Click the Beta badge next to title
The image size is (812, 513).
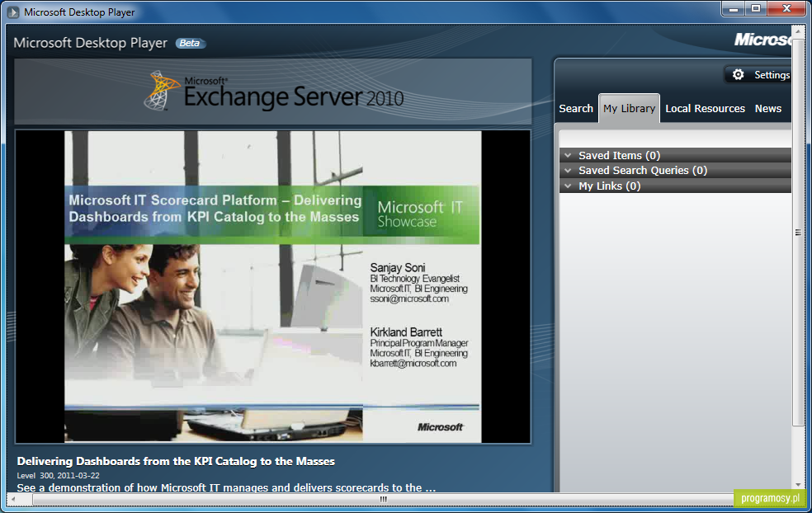coord(190,43)
